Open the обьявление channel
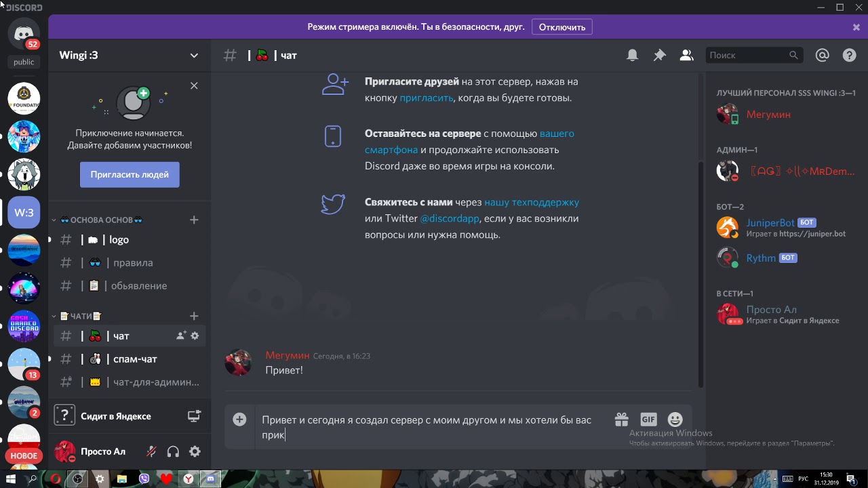 point(130,285)
